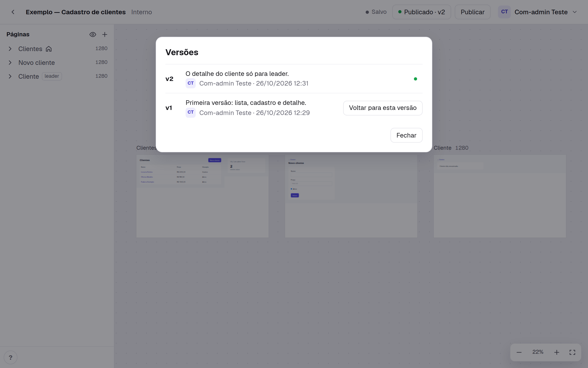The image size is (588, 368).
Task: Click the CT avatar in v1 row
Action: point(190,112)
